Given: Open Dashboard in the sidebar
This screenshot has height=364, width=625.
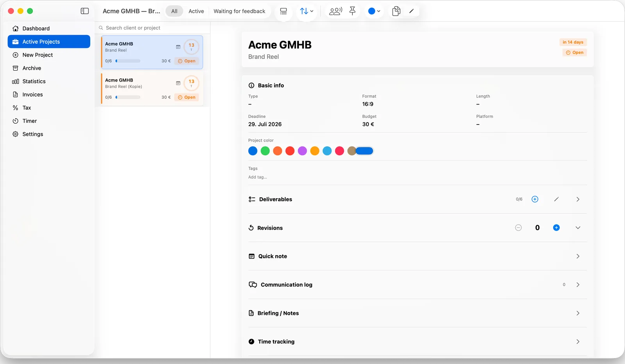Looking at the screenshot, I should point(49,28).
